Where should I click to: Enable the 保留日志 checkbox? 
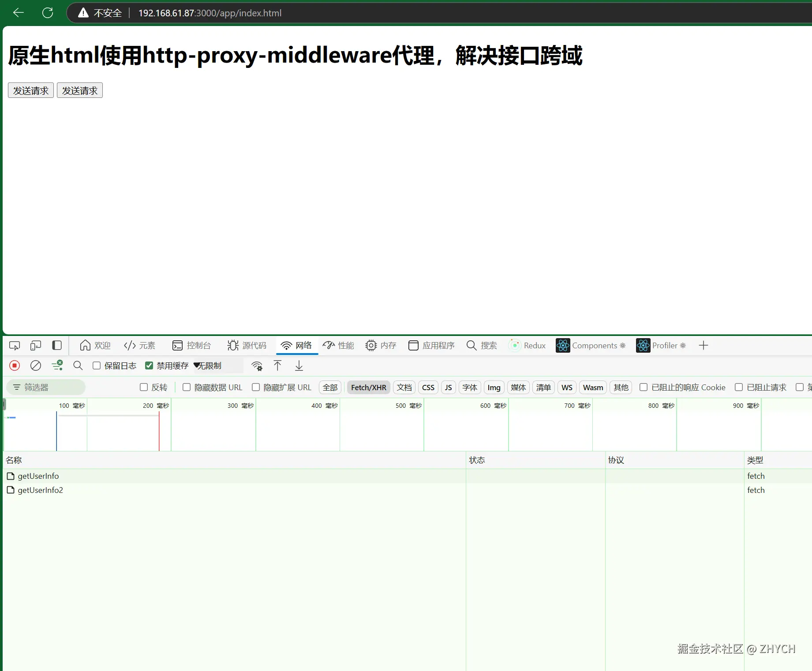coord(97,365)
